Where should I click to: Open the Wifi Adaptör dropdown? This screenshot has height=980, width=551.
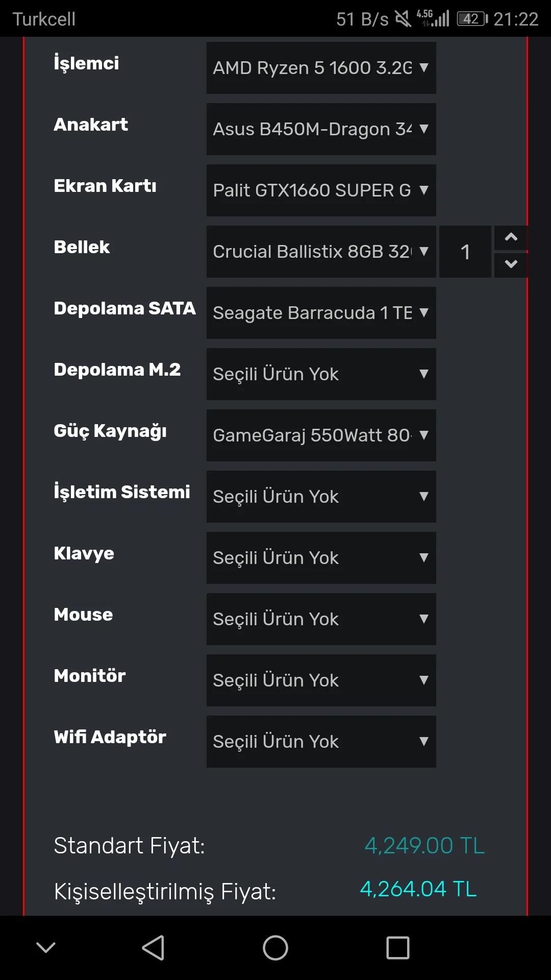pyautogui.click(x=321, y=742)
